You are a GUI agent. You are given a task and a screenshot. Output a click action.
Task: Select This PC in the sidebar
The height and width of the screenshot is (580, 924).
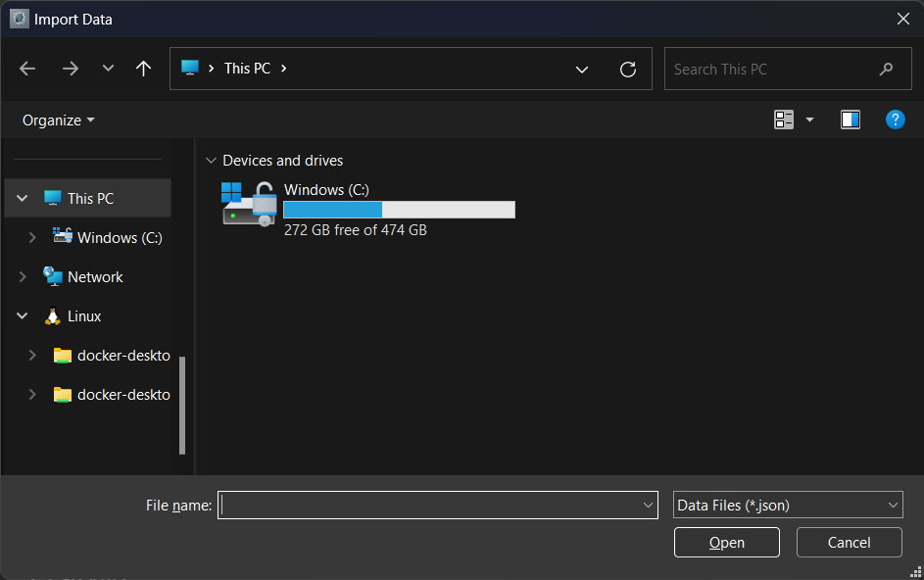click(x=90, y=198)
